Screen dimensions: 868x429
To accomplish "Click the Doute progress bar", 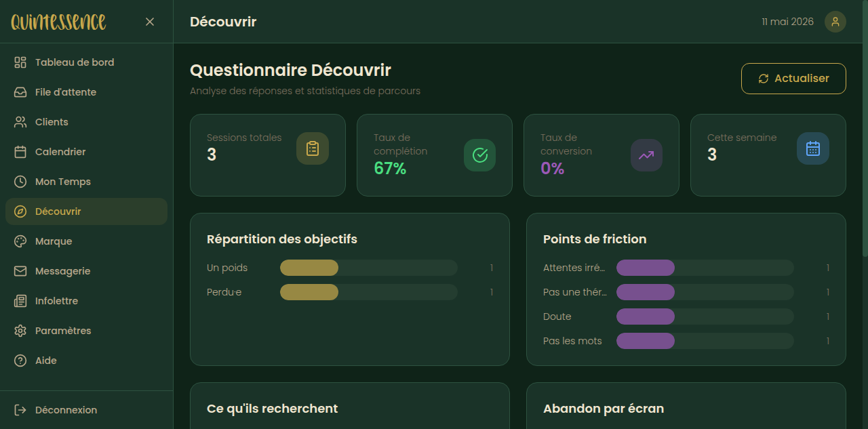I will pyautogui.click(x=705, y=316).
